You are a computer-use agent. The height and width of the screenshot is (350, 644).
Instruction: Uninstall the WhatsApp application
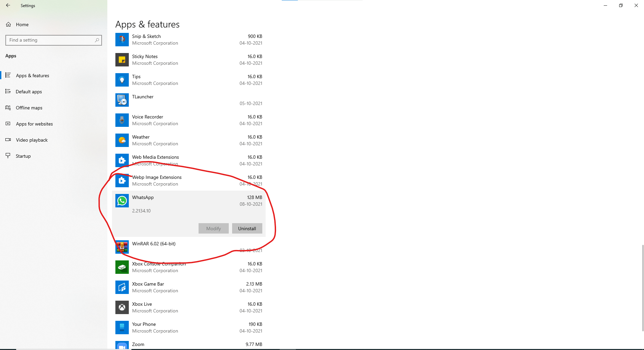[247, 229]
